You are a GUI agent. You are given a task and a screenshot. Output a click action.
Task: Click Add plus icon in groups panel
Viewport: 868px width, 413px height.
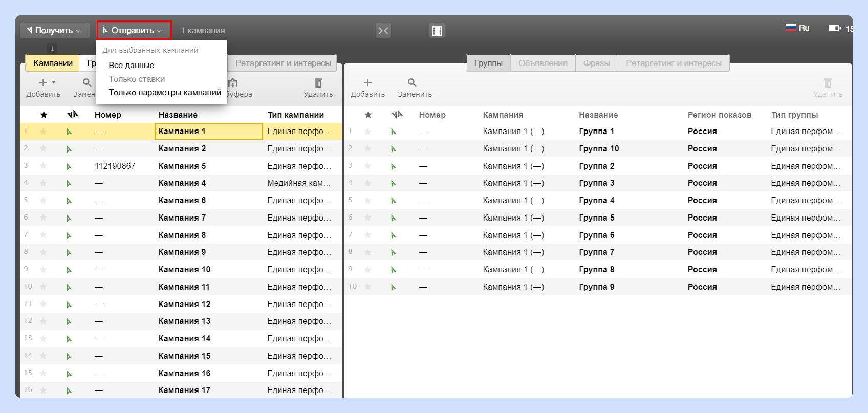coord(367,82)
